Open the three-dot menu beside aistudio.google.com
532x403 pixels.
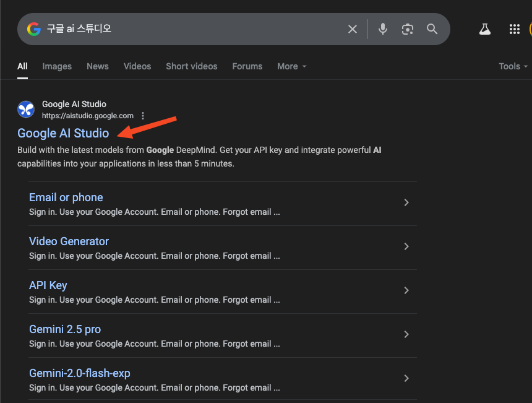(143, 116)
